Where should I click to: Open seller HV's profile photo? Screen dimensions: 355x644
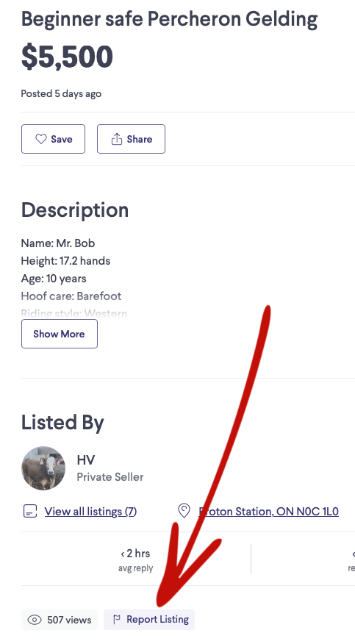coord(43,468)
